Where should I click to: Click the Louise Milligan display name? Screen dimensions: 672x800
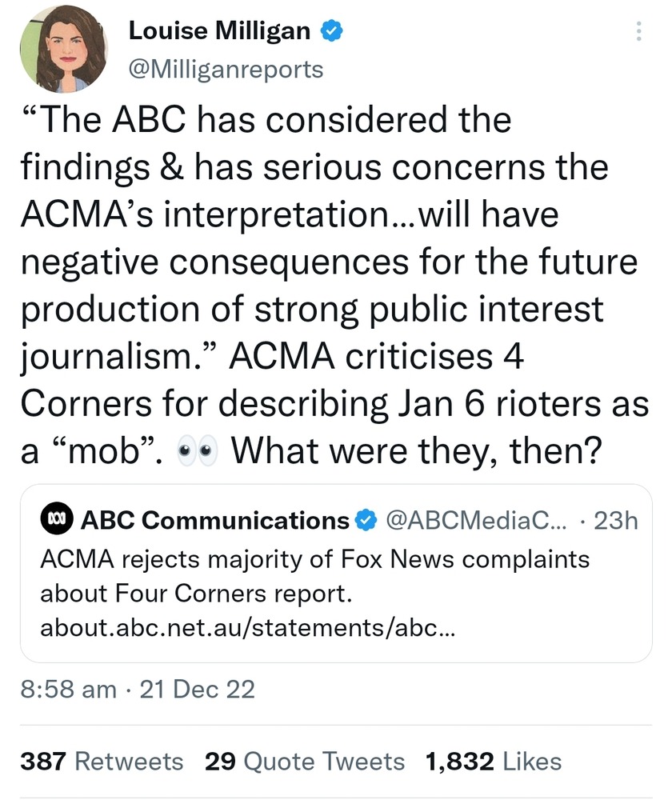pyautogui.click(x=220, y=31)
